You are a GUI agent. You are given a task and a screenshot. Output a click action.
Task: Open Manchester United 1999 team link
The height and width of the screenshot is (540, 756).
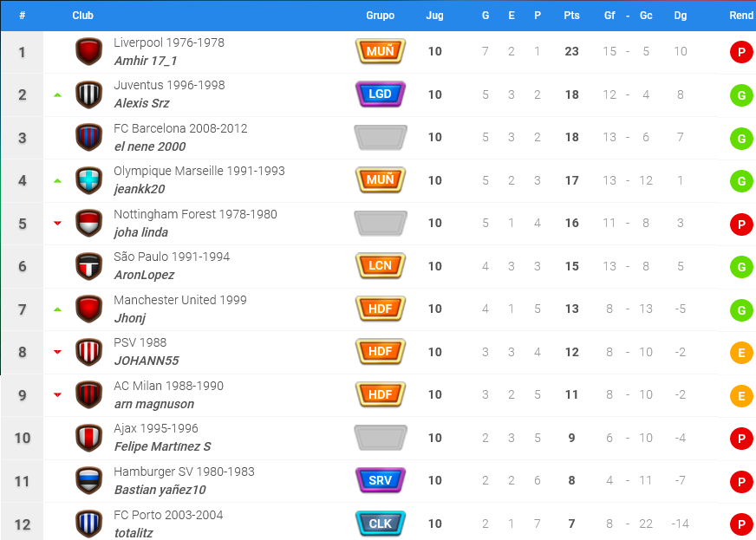point(179,300)
